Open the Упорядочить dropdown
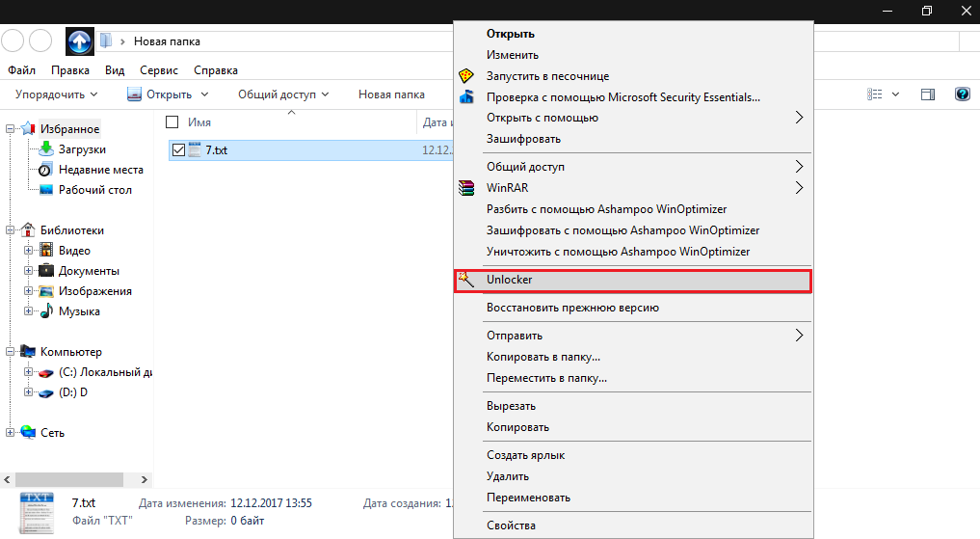980x539 pixels. [58, 94]
